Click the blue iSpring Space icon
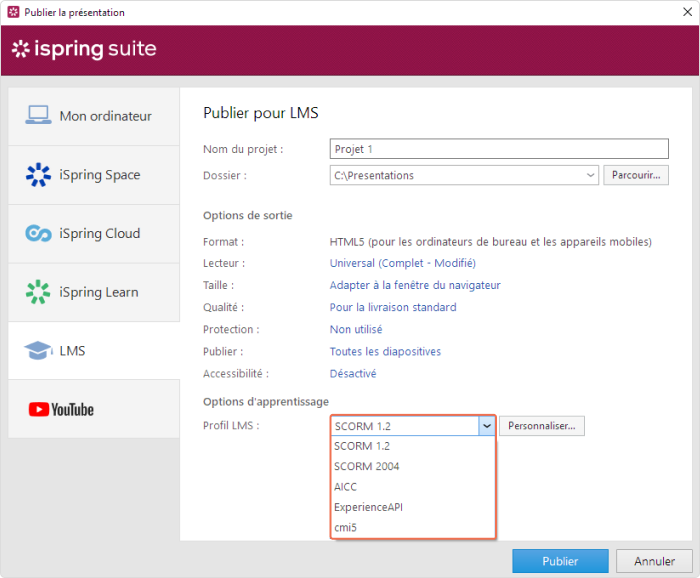The height and width of the screenshot is (578, 700). pyautogui.click(x=38, y=175)
